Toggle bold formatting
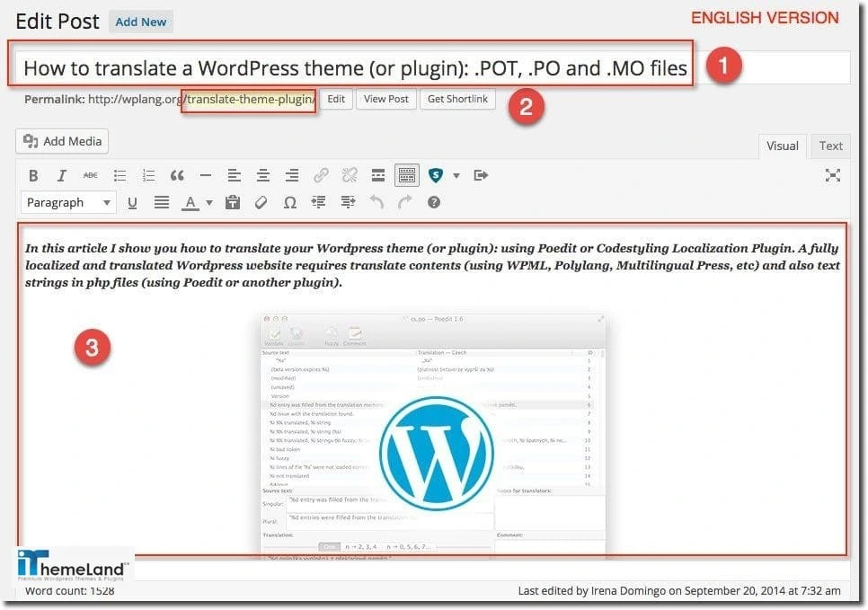Screen dimensions: 868x610 click(x=33, y=175)
